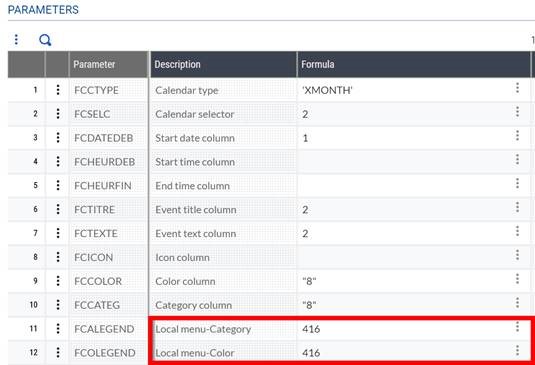Image resolution: width=535 pixels, height=365 pixels.
Task: Select the FCSELC parameter cell
Action: pyautogui.click(x=109, y=114)
